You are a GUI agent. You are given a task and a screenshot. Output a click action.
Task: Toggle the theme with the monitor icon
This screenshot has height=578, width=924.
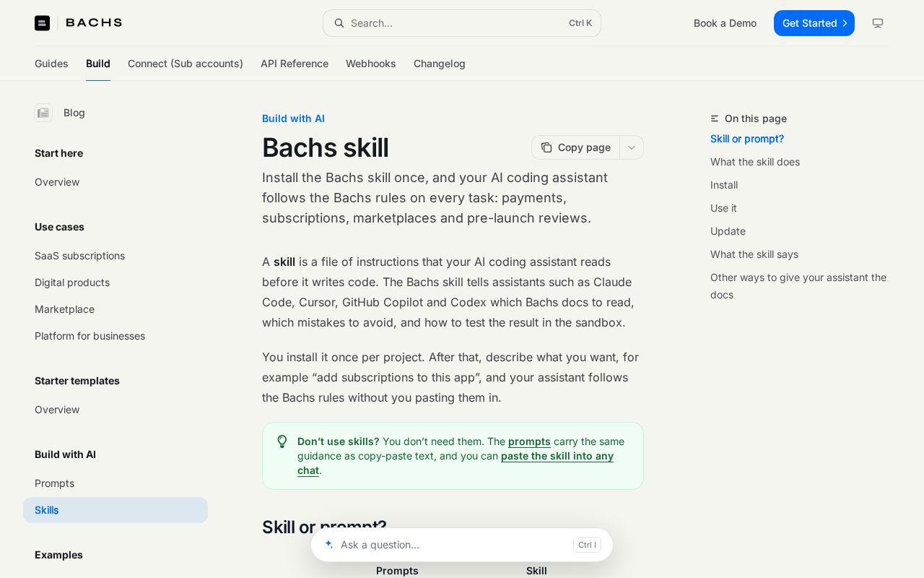[x=878, y=23]
